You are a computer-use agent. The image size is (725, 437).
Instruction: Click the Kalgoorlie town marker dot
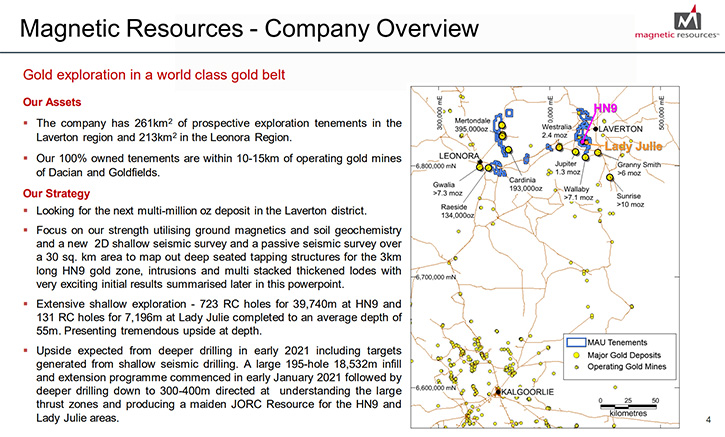click(x=498, y=392)
